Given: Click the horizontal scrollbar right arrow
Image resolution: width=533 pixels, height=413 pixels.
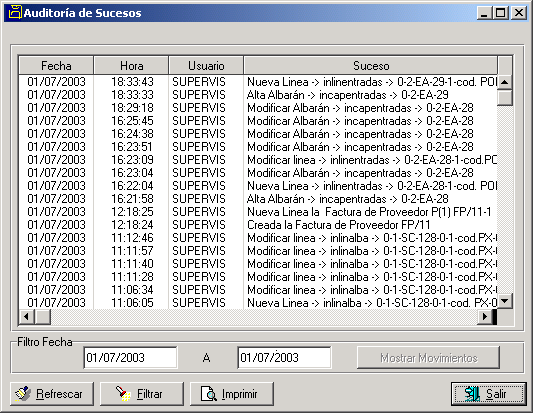Looking at the screenshot, I should (485, 317).
